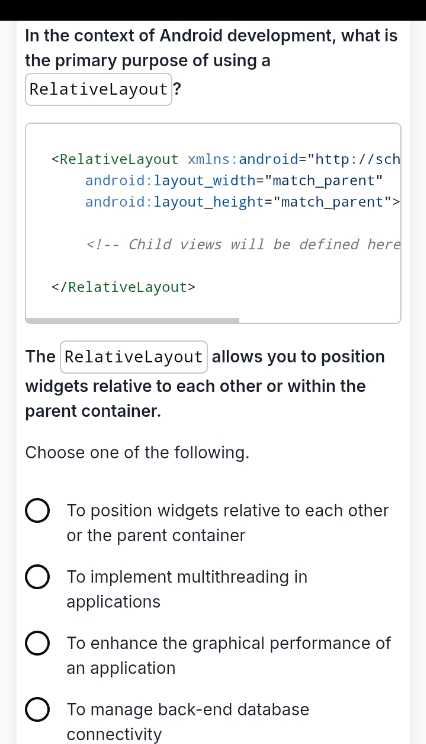This screenshot has width=426, height=744.
Task: Click the android:layout_width line in the code
Action: coord(234,181)
